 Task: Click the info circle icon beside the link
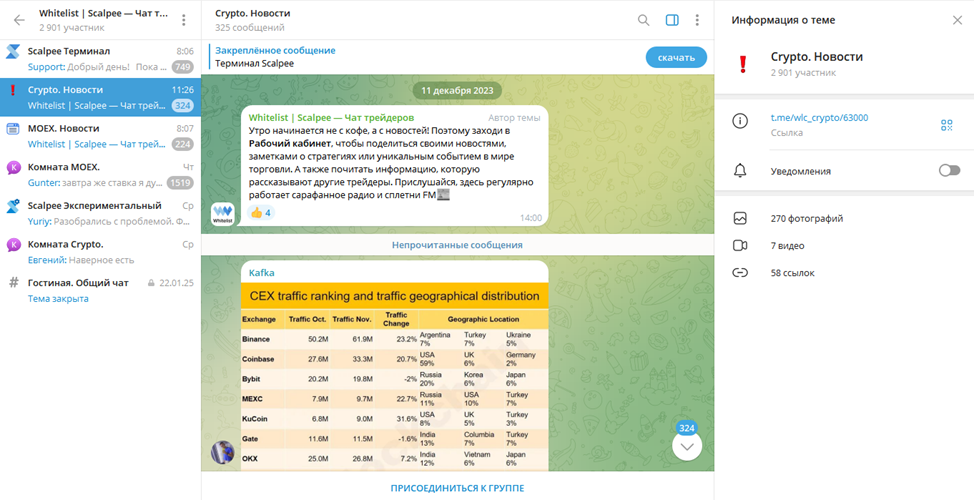click(x=740, y=121)
